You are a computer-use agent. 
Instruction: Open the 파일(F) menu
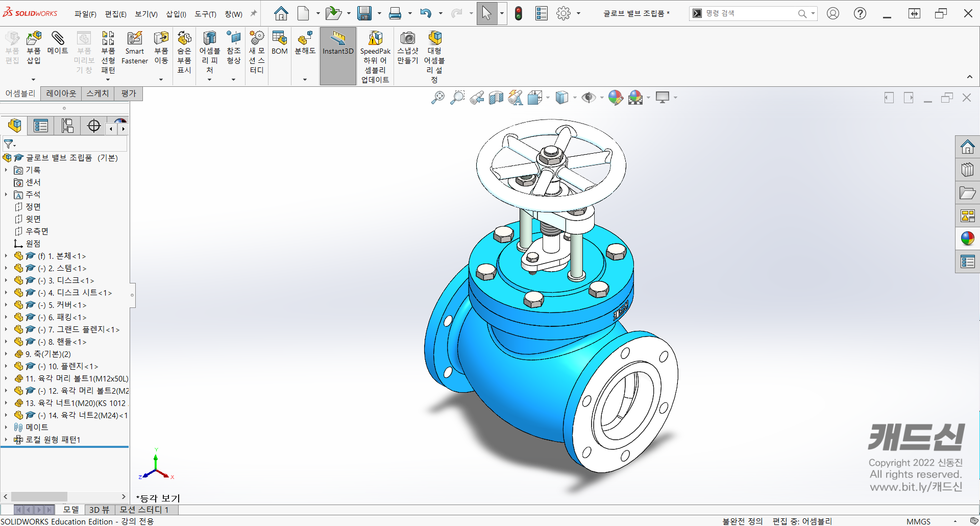[85, 14]
